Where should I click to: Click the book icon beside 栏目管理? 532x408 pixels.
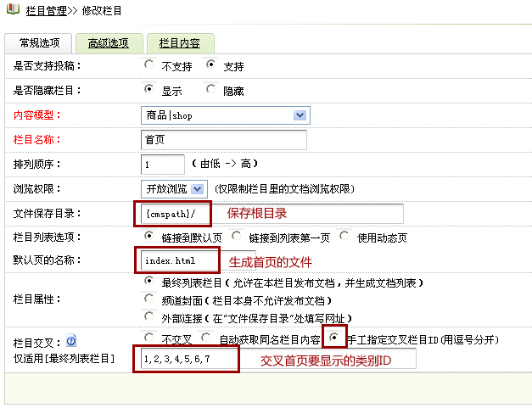[11, 12]
